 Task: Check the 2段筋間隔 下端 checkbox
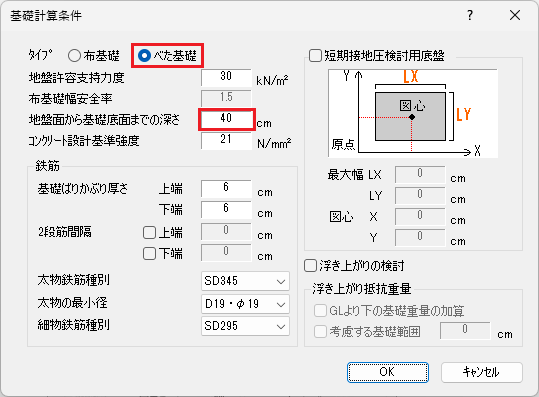click(x=149, y=254)
